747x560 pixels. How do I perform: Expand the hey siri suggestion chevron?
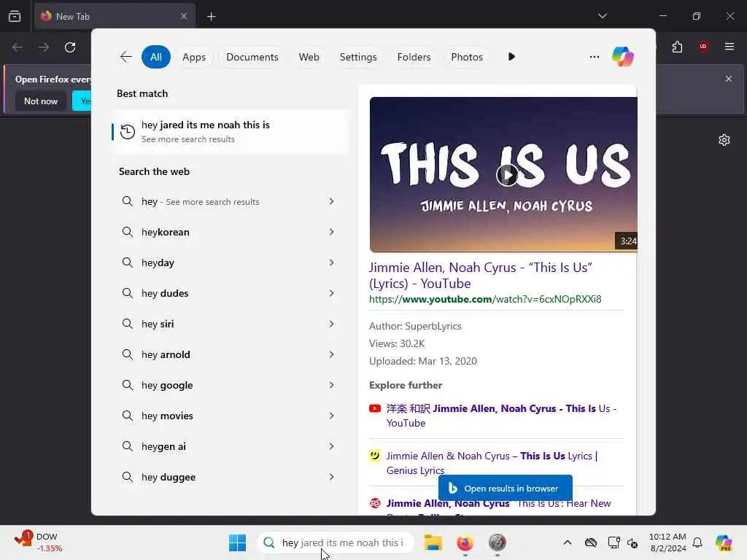click(x=332, y=324)
